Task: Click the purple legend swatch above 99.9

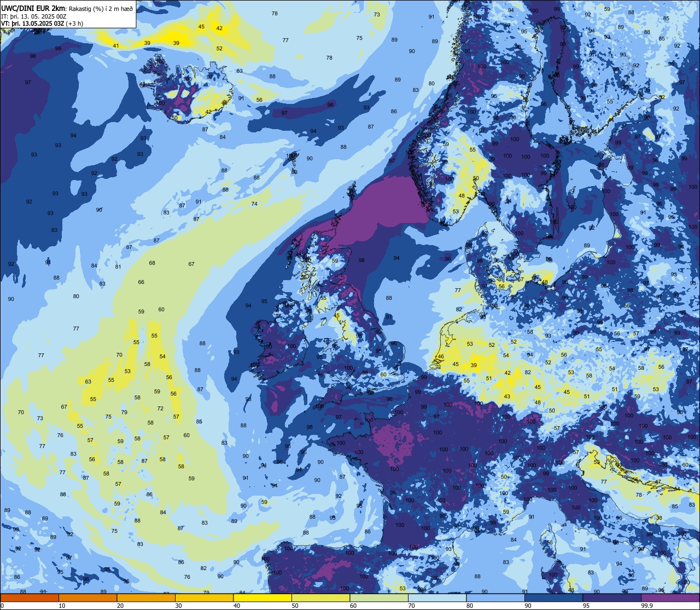Action: [x=670, y=597]
